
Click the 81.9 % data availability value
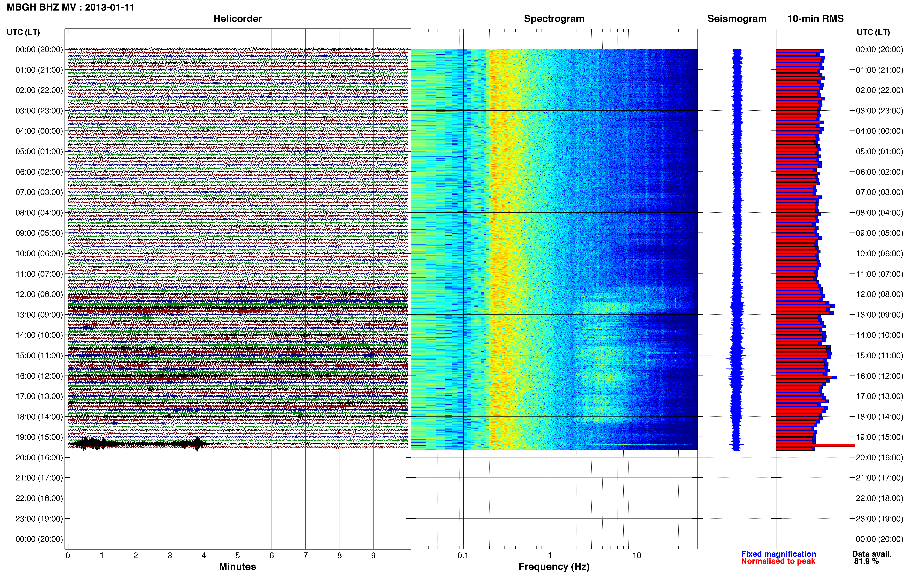pos(866,561)
